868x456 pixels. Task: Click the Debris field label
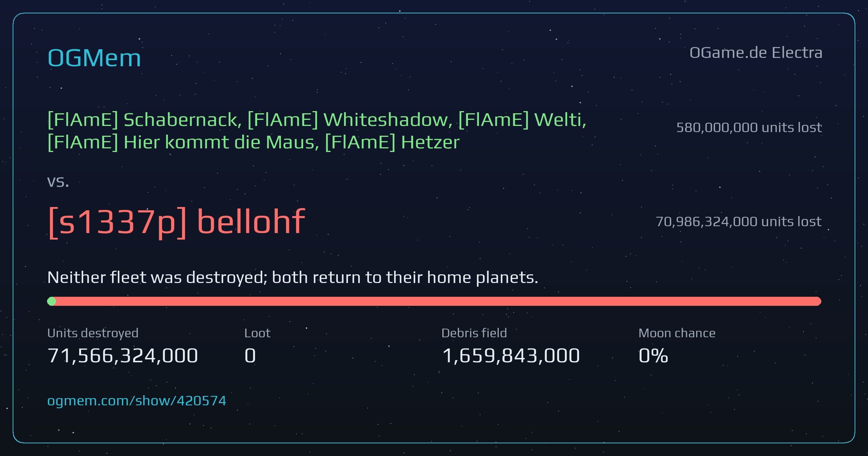474,333
